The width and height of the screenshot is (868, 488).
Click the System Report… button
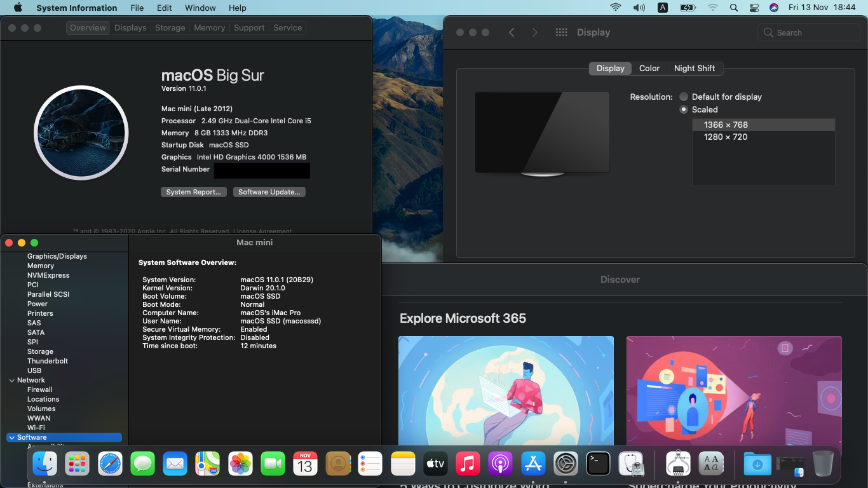click(x=194, y=192)
